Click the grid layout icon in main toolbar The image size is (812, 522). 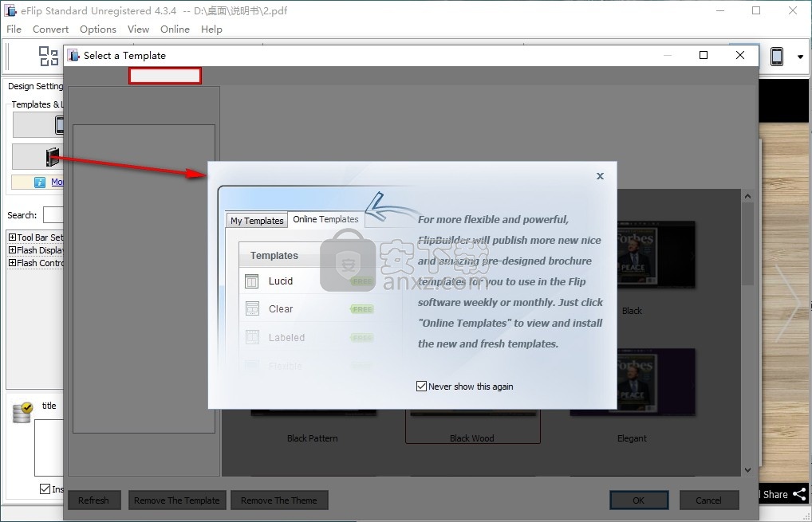point(49,56)
